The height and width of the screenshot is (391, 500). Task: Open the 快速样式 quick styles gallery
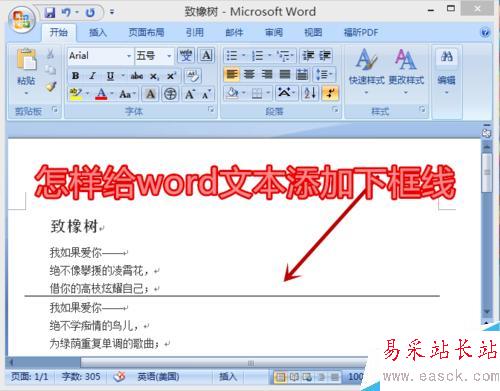click(x=366, y=70)
